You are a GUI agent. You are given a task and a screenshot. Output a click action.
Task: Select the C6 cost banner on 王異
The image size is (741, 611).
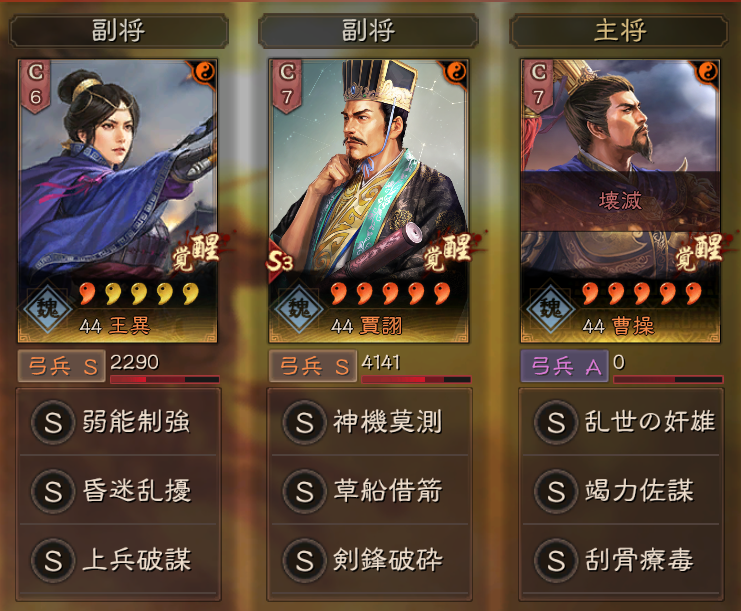pos(35,87)
